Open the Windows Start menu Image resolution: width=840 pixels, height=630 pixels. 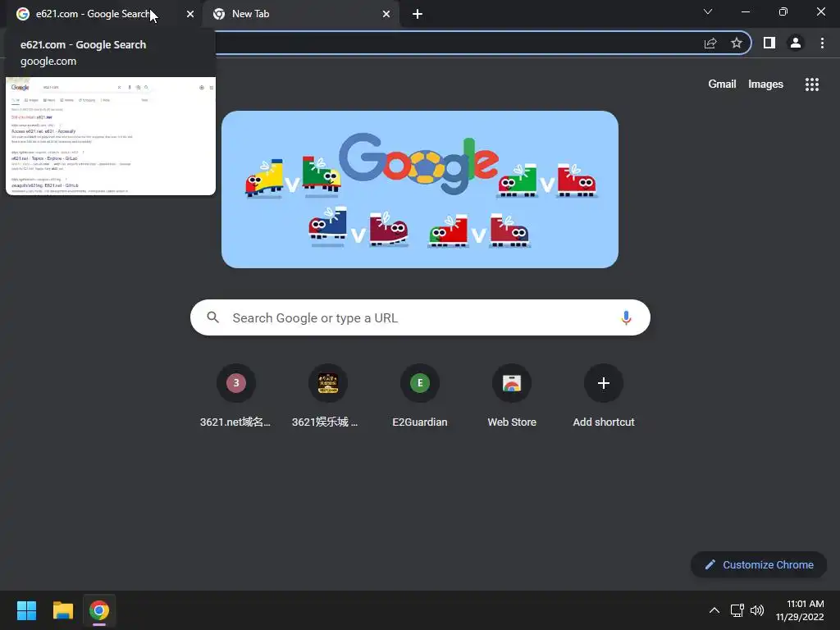27,610
